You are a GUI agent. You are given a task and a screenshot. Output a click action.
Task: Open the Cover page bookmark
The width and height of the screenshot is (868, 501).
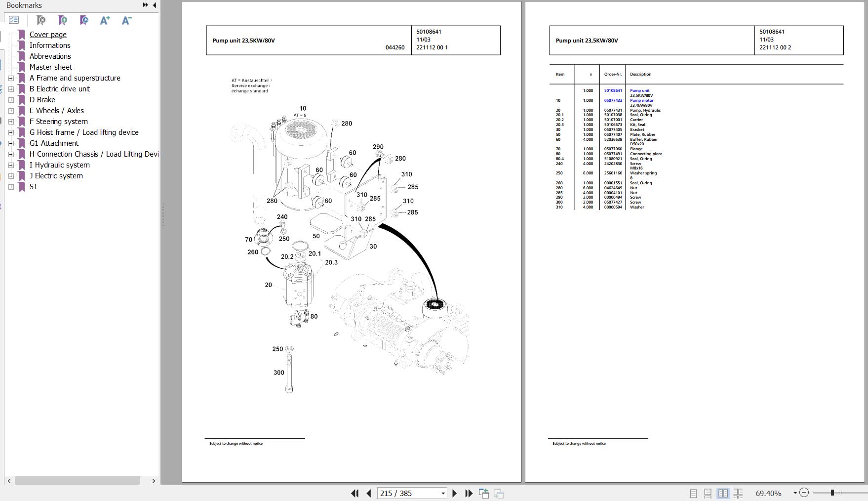point(48,35)
